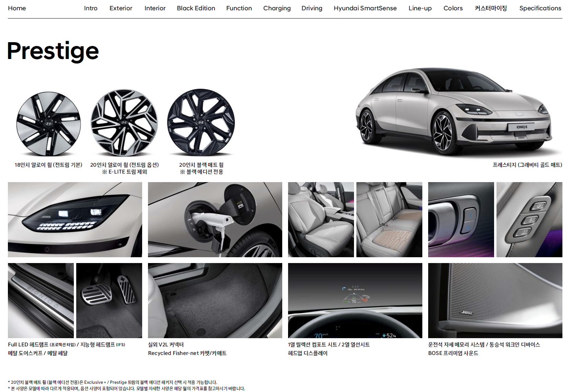
Task: Click the BOSE speaker photo
Action: point(495,300)
